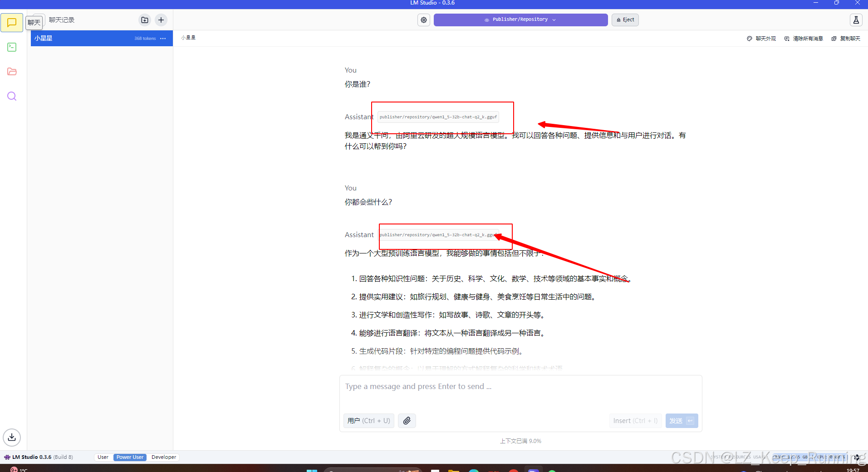Click 清除所有消息 to clear all messages
Image resolution: width=868 pixels, height=472 pixels.
tap(804, 39)
